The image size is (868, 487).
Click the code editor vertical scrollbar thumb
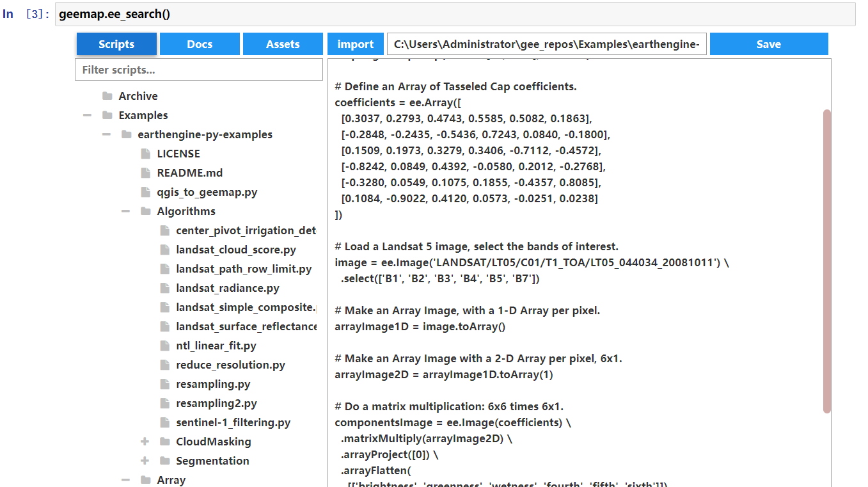pos(826,261)
